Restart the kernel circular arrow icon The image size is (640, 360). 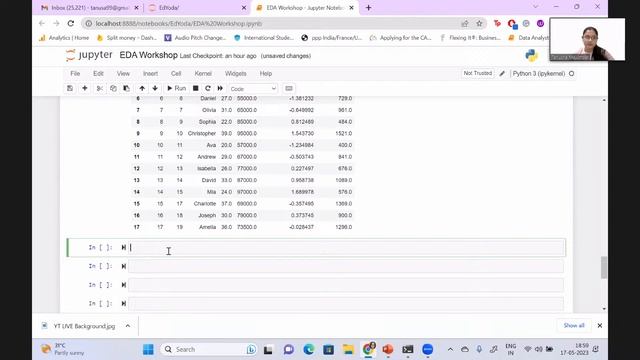[x=208, y=88]
